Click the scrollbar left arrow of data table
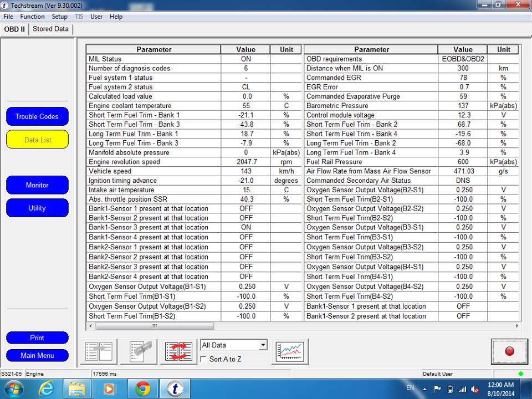The image size is (532, 399). pos(90,326)
